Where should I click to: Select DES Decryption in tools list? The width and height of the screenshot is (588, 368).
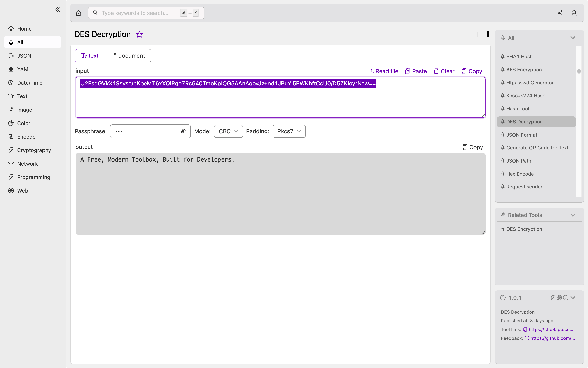(x=536, y=122)
